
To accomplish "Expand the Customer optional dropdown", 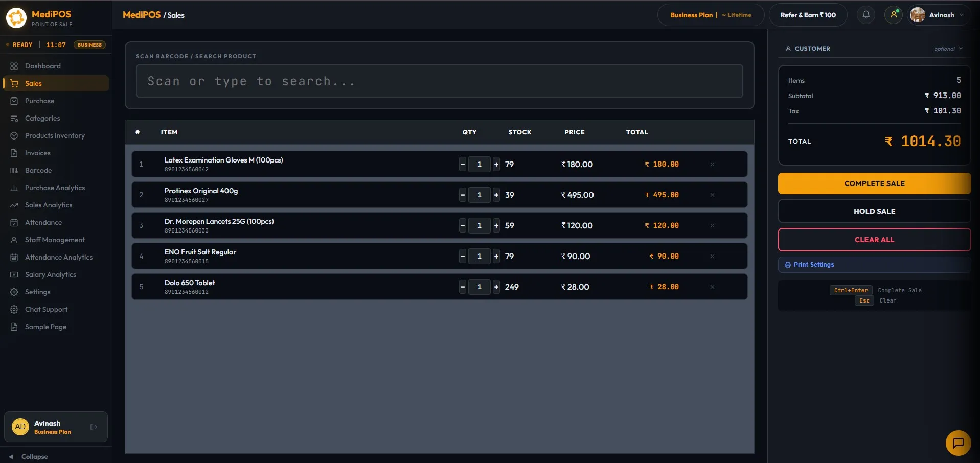I will tap(948, 49).
